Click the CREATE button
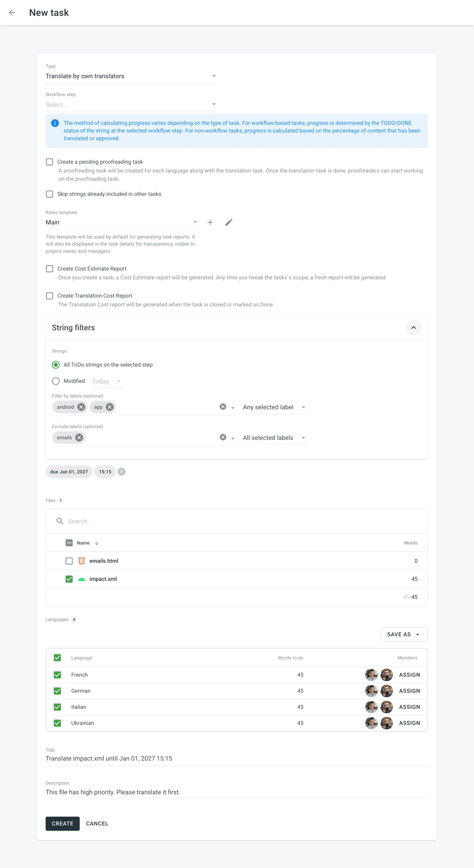 (x=62, y=824)
